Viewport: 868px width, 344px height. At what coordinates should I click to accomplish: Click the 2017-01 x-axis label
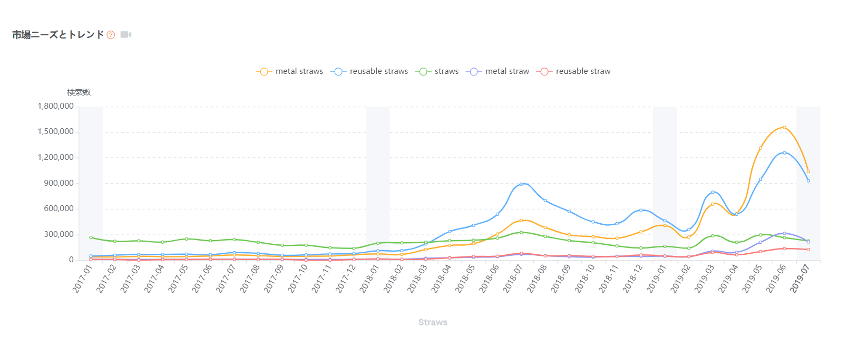(82, 279)
